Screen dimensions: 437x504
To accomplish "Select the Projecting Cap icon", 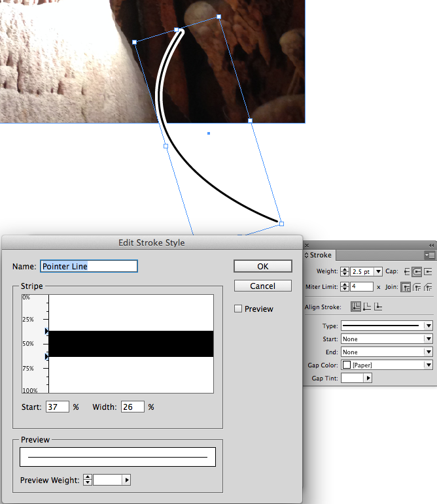I will (x=428, y=272).
